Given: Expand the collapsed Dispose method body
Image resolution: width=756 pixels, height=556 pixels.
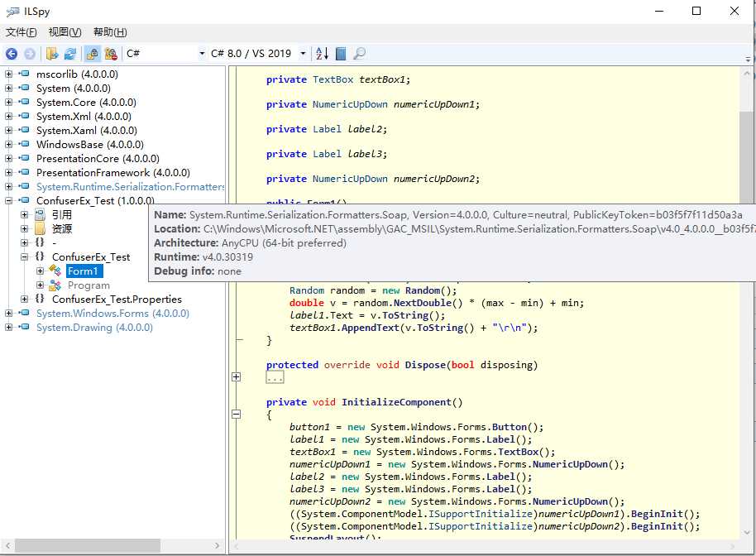Looking at the screenshot, I should coord(237,376).
